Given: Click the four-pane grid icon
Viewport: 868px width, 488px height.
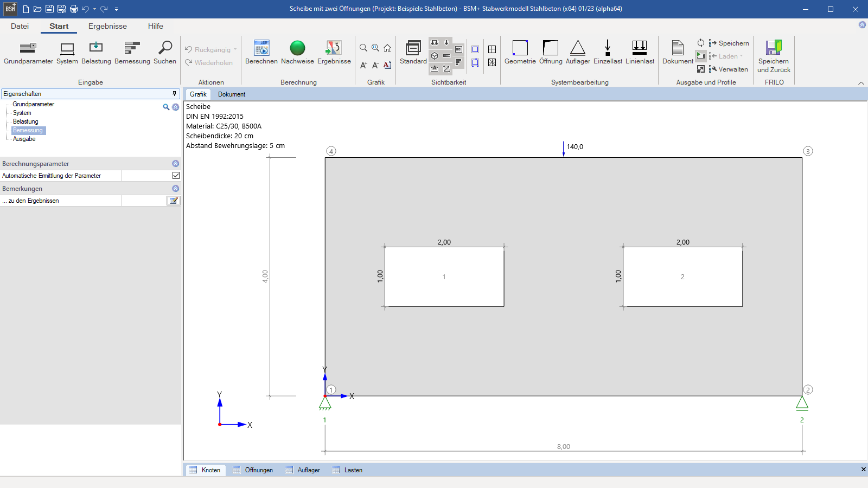Looking at the screenshot, I should tap(492, 49).
